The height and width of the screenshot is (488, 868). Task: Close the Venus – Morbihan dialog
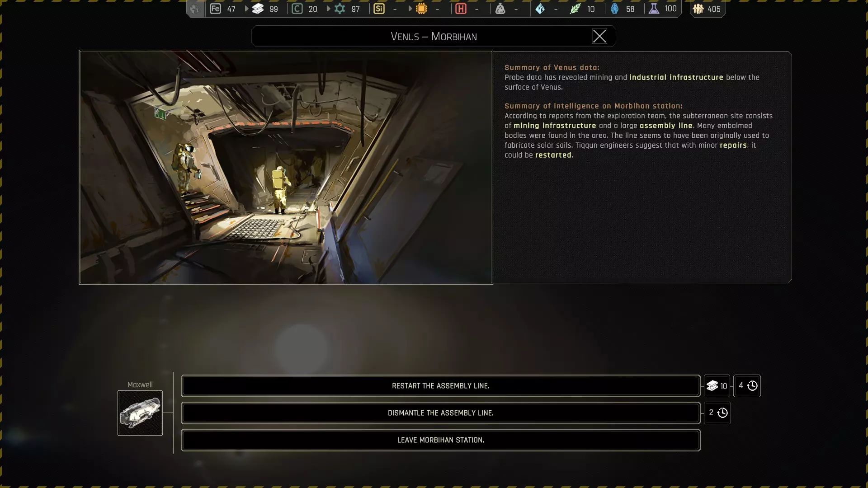[x=599, y=36]
